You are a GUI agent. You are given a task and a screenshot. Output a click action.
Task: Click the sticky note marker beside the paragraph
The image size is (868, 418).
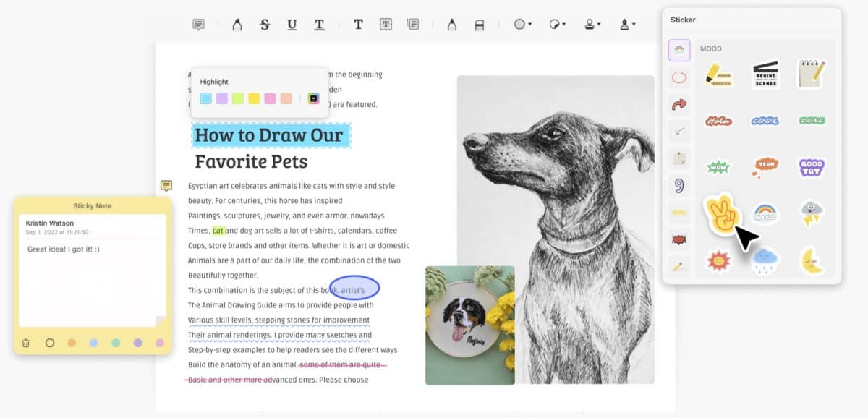click(166, 187)
